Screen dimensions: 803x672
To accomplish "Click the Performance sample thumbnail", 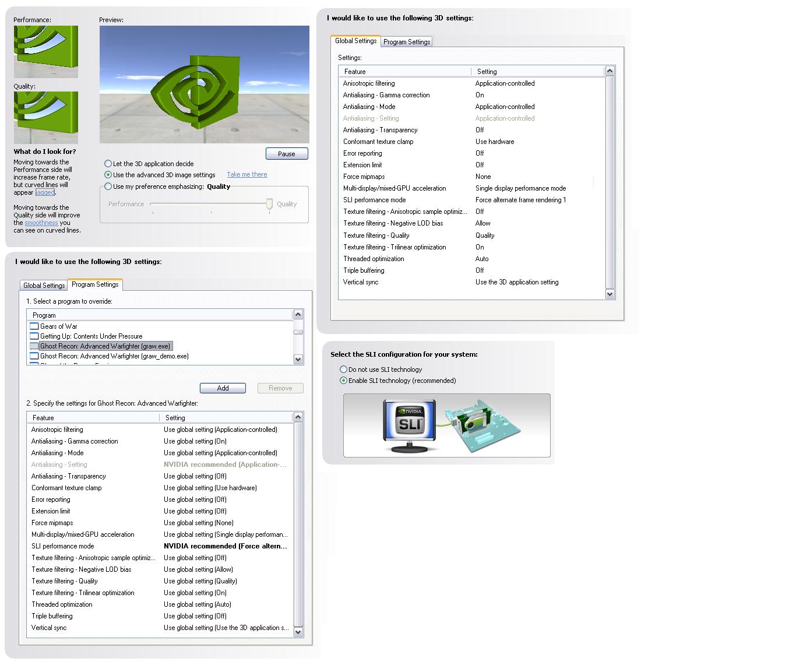I will tap(46, 52).
